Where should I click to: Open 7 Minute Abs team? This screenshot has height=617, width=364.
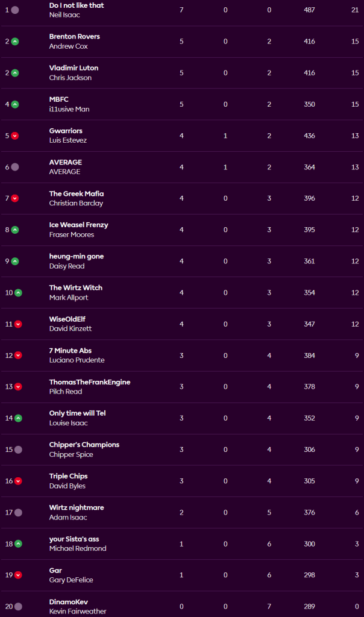click(x=70, y=350)
